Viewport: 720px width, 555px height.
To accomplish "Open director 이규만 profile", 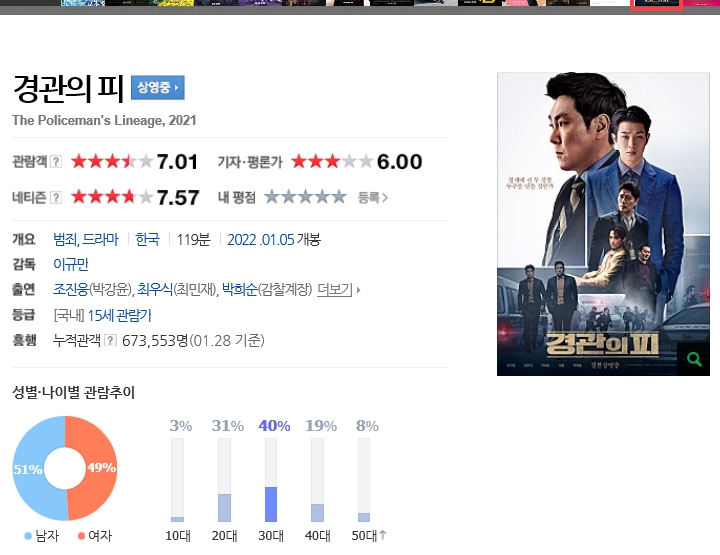I will [x=71, y=264].
